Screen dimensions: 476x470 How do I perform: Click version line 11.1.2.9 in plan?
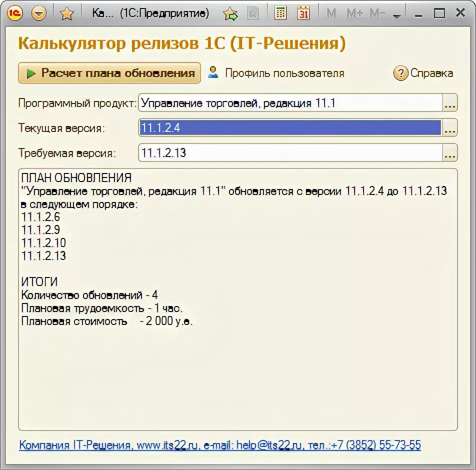[x=40, y=230]
